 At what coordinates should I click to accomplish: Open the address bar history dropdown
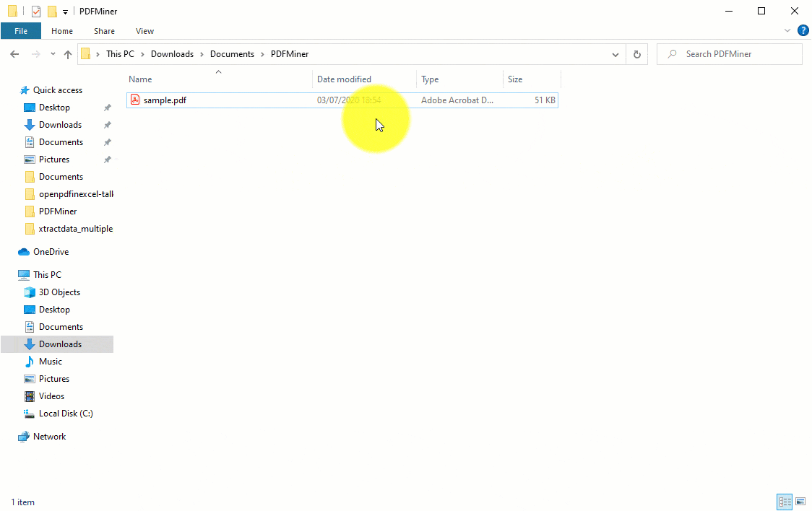[616, 53]
